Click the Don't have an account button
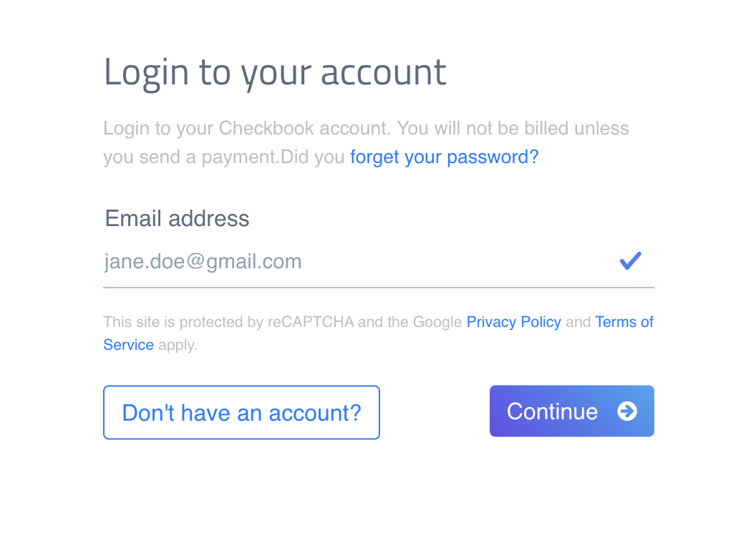 [x=241, y=412]
